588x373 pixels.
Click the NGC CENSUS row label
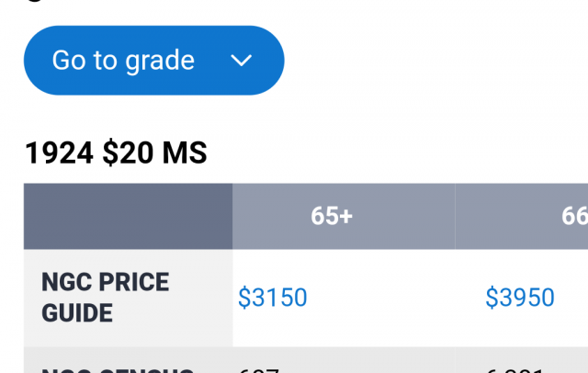(118, 367)
